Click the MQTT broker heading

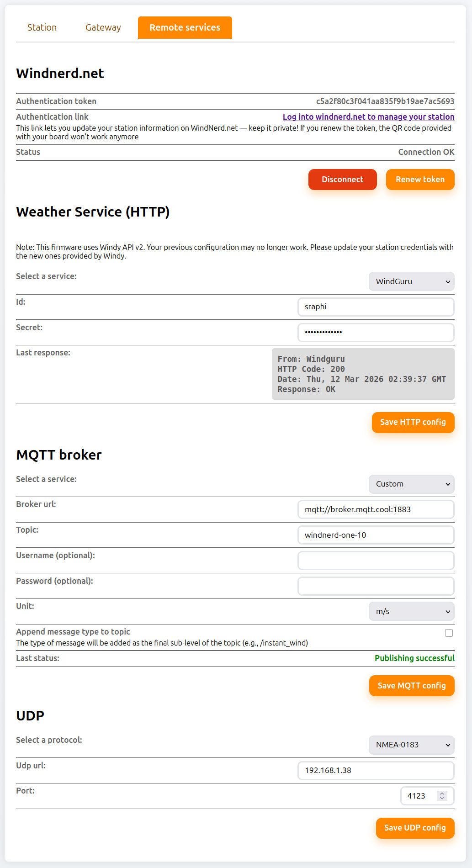pyautogui.click(x=59, y=455)
